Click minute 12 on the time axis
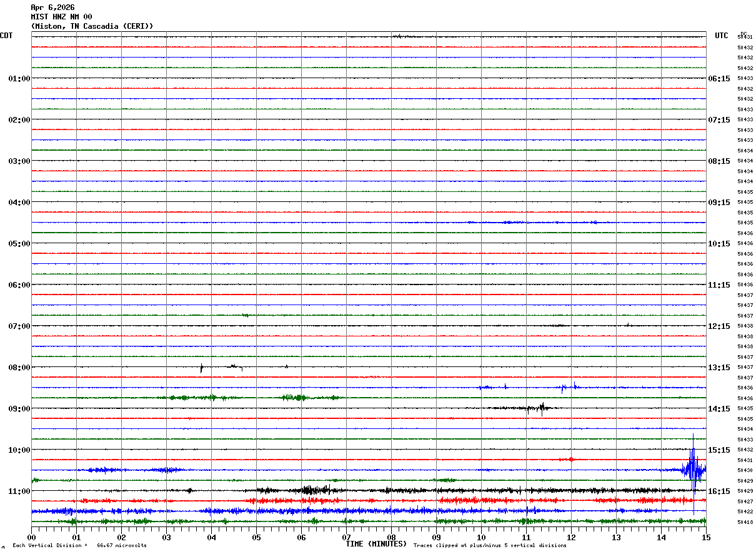Image resolution: width=756 pixels, height=554 pixels. tap(571, 538)
